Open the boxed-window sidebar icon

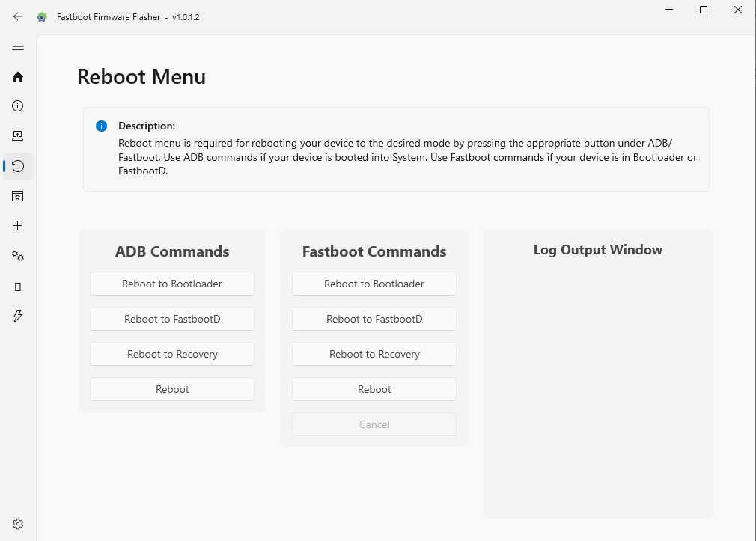tap(17, 195)
